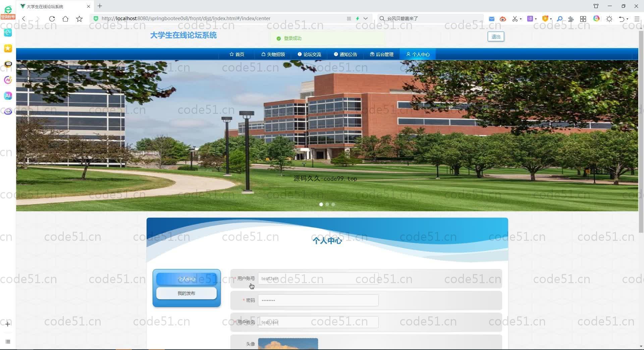This screenshot has width=644, height=350.
Task: Show next banner slide with right arrow
Action: (628, 136)
